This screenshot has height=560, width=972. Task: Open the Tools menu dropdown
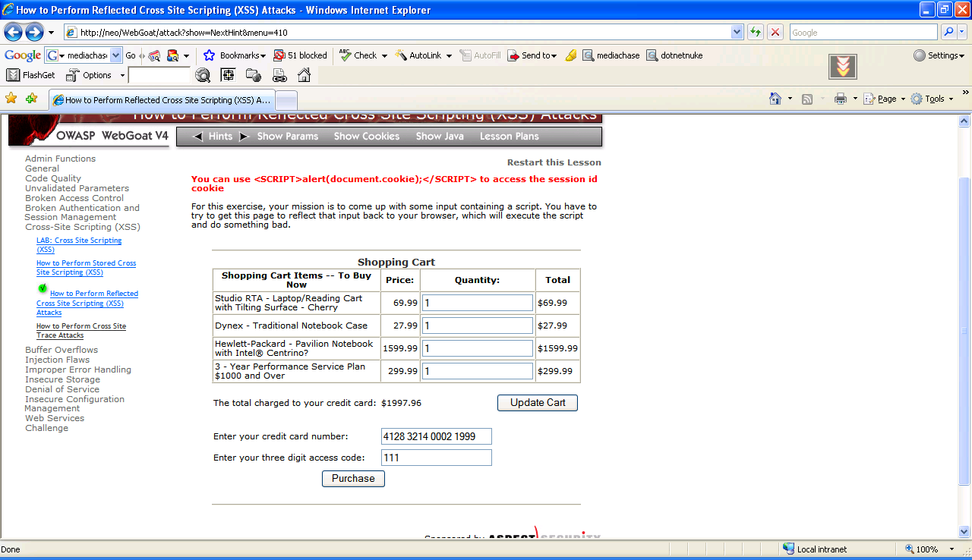(x=932, y=99)
